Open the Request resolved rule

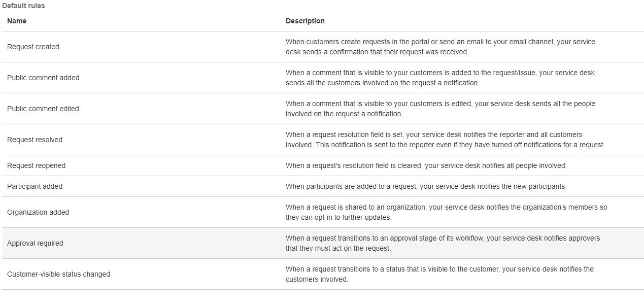point(35,140)
